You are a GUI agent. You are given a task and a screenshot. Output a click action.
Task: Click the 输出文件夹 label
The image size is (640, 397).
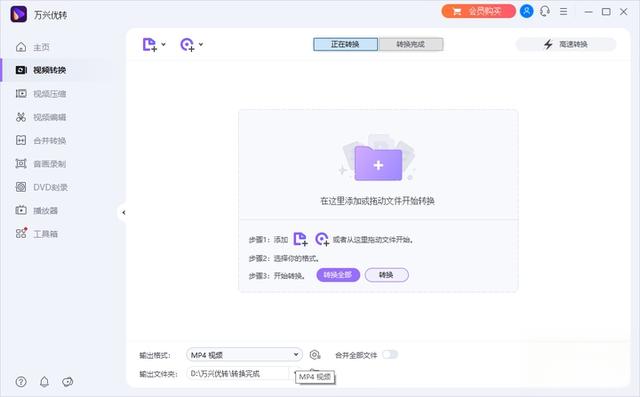pos(158,374)
